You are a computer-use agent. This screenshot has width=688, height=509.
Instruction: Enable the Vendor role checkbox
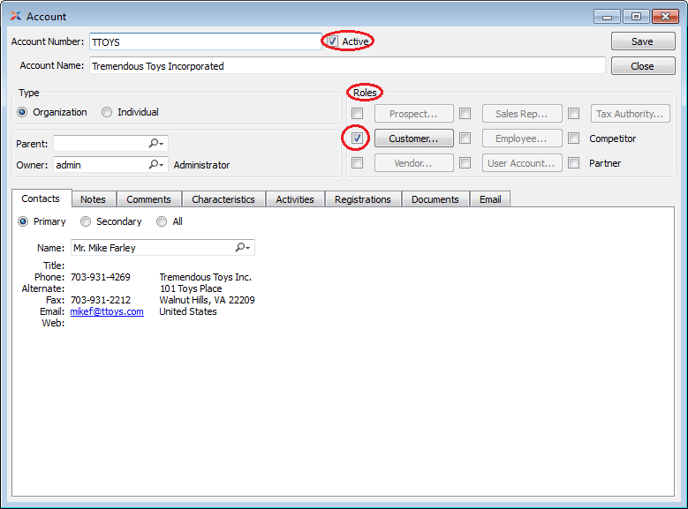tap(357, 163)
